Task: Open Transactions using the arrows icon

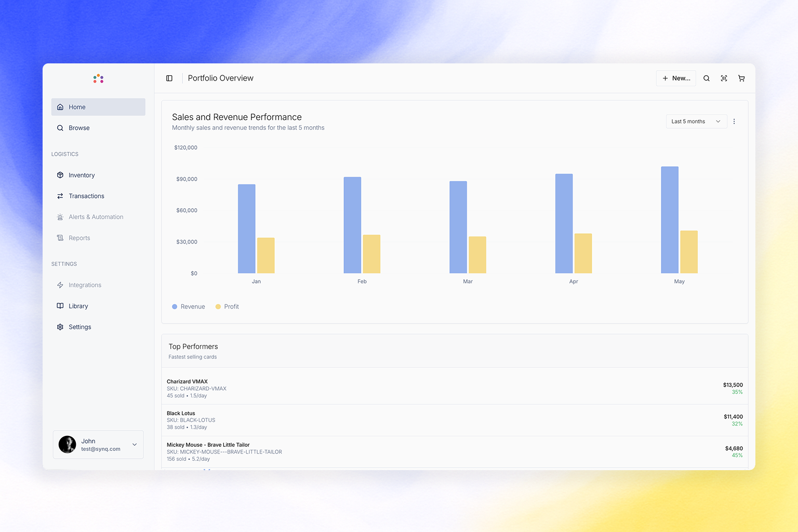Action: tap(60, 196)
